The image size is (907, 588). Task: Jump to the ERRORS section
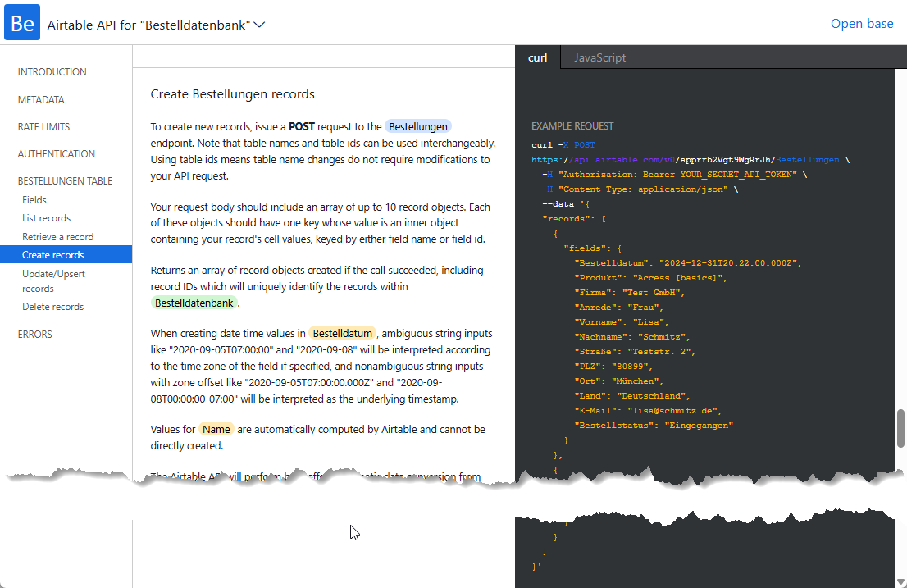(x=34, y=335)
